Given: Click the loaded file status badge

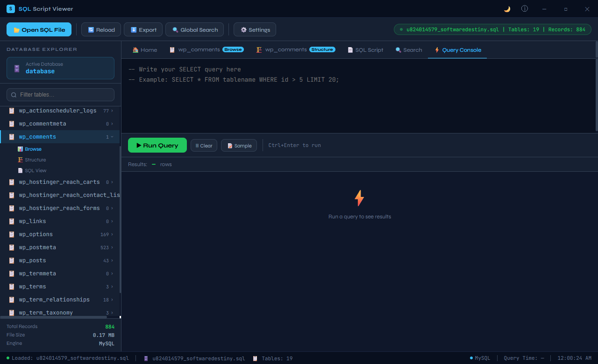Looking at the screenshot, I should coord(492,29).
